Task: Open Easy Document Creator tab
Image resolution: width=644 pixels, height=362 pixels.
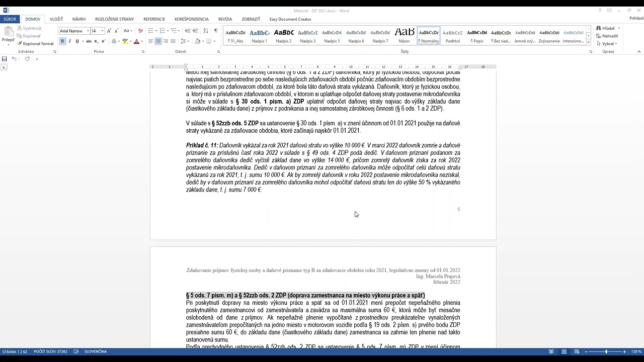Action: (x=290, y=19)
